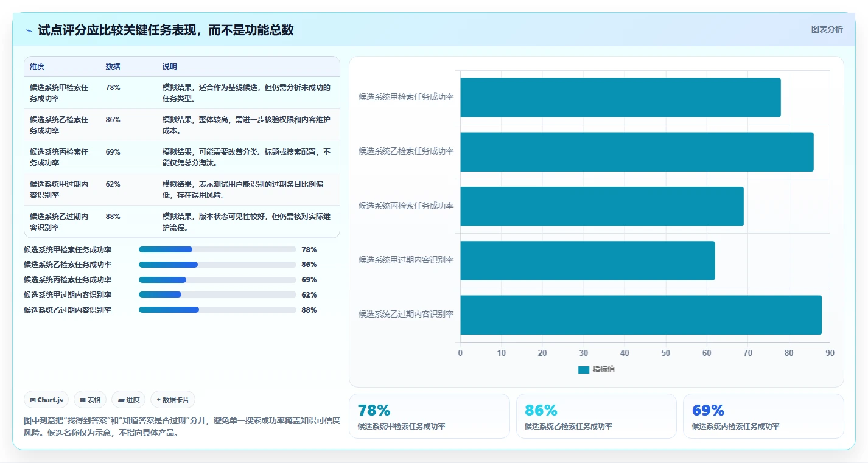Screen dimensions: 868x463
Task: Open the 78% data card
Action: (429, 416)
